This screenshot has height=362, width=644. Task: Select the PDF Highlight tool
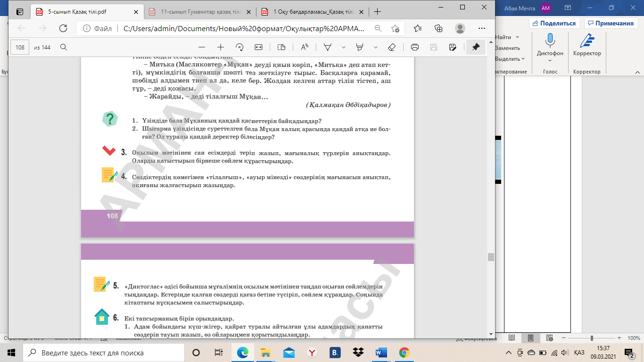point(360,47)
